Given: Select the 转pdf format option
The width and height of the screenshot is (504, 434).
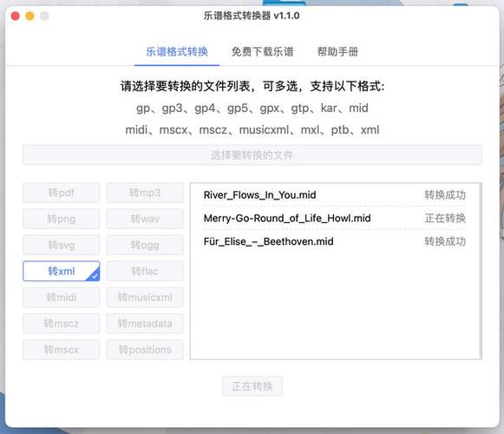Looking at the screenshot, I should (62, 193).
